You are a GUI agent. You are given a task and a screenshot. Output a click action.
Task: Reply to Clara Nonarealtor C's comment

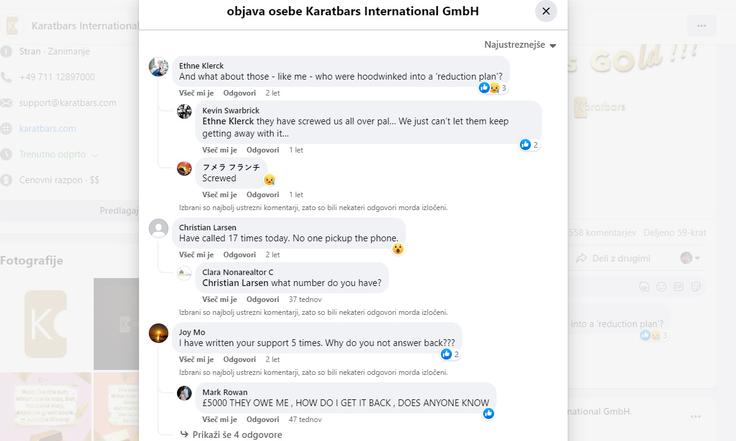263,299
